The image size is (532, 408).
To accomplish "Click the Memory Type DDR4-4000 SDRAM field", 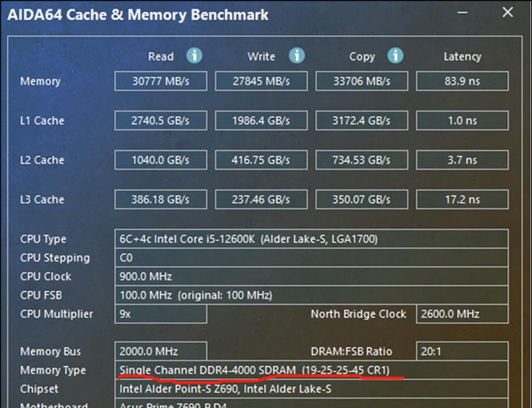I will pos(311,370).
